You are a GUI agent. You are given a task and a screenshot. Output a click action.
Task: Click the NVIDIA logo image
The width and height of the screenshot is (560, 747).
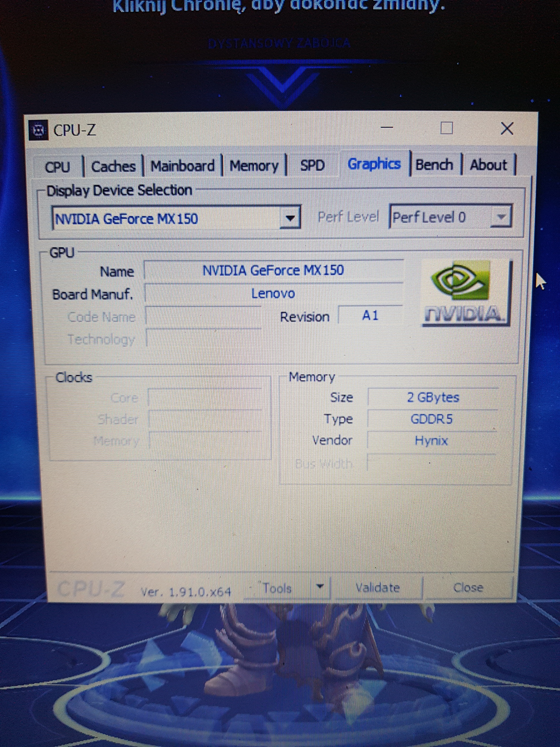pos(466,293)
